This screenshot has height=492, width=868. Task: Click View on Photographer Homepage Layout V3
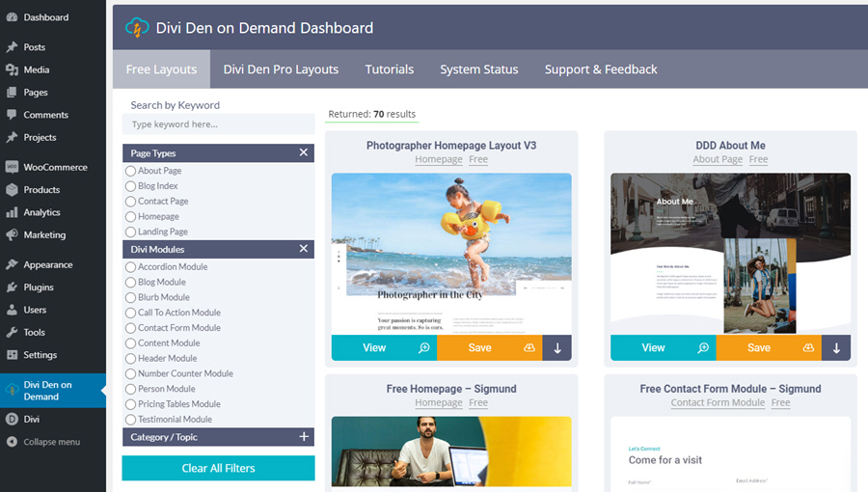pos(383,348)
